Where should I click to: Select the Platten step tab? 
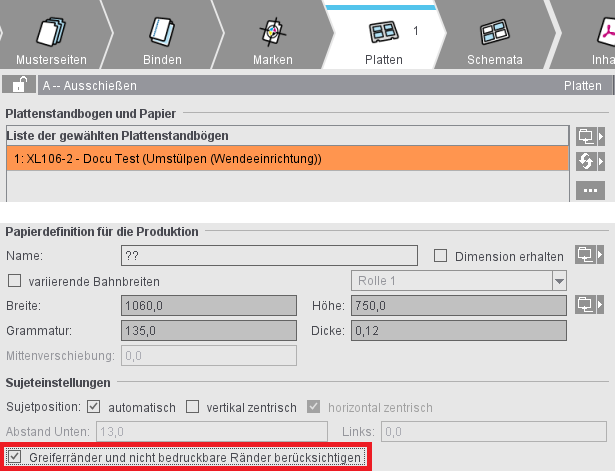coord(384,35)
